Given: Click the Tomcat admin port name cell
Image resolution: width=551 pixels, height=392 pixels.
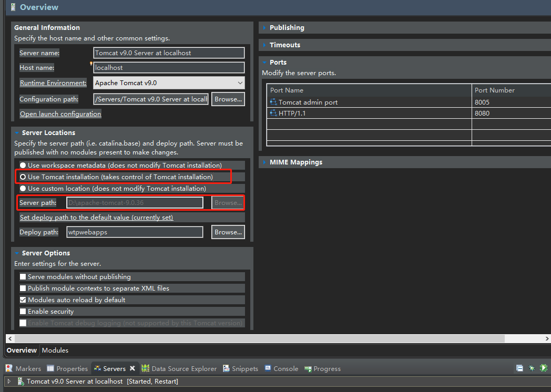Looking at the screenshot, I should (369, 102).
